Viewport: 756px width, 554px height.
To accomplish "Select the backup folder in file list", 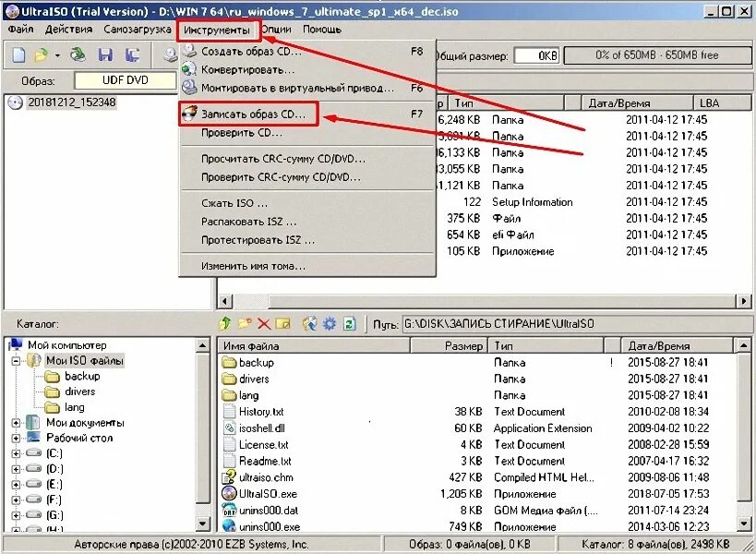I will coord(256,363).
